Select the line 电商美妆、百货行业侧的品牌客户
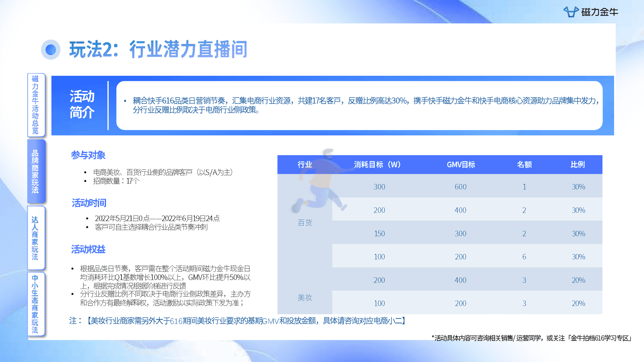Image resolution: width=644 pixels, height=362 pixels. [163, 172]
